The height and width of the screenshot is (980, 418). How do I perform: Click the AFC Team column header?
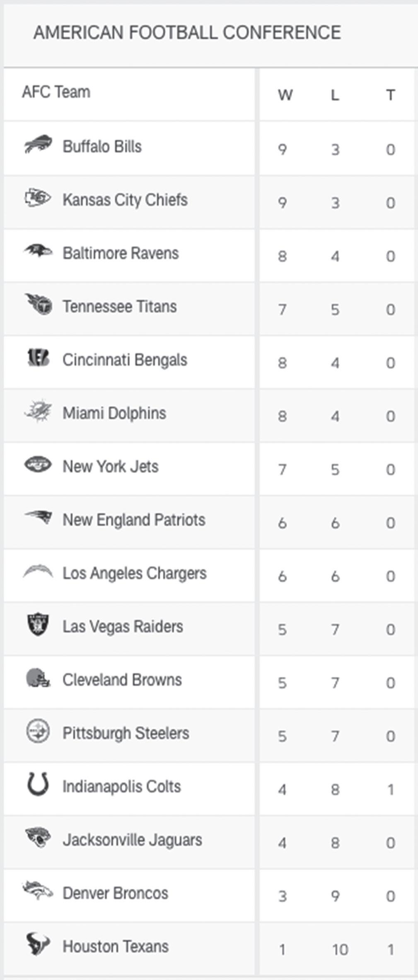56,92
